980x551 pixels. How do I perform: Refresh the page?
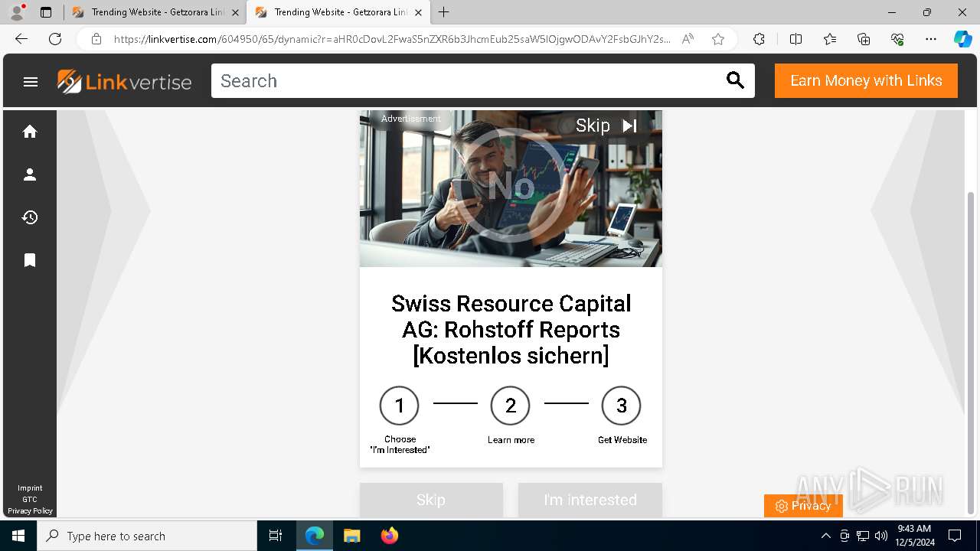(x=55, y=39)
